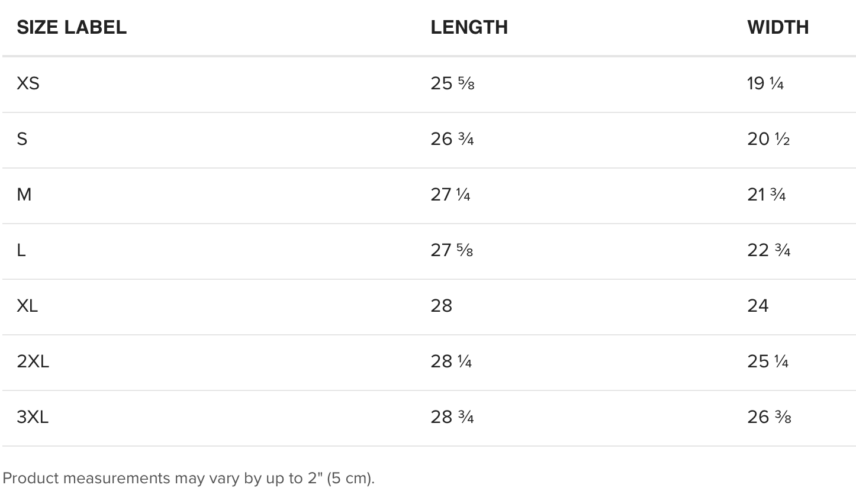Click the XL length value 28

coord(442,306)
